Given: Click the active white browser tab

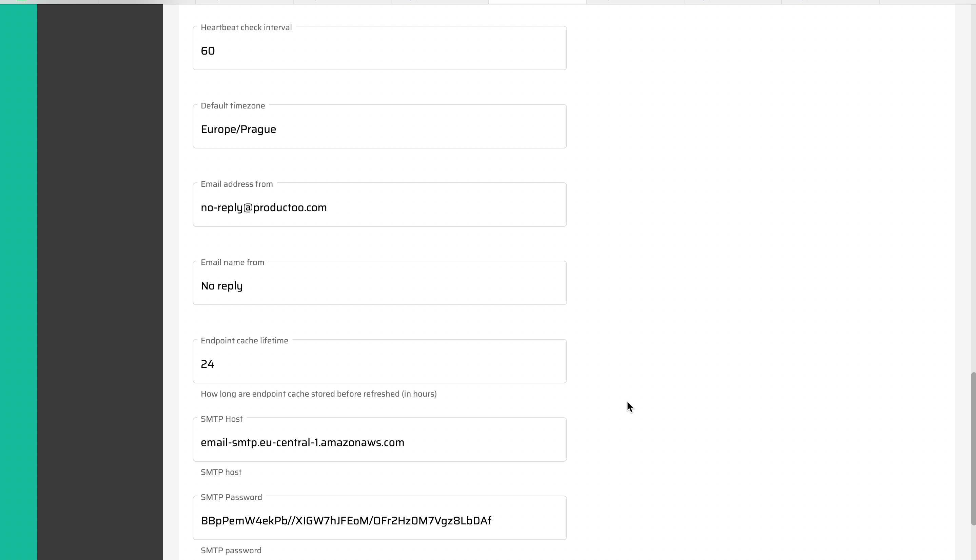Looking at the screenshot, I should coord(537,2).
